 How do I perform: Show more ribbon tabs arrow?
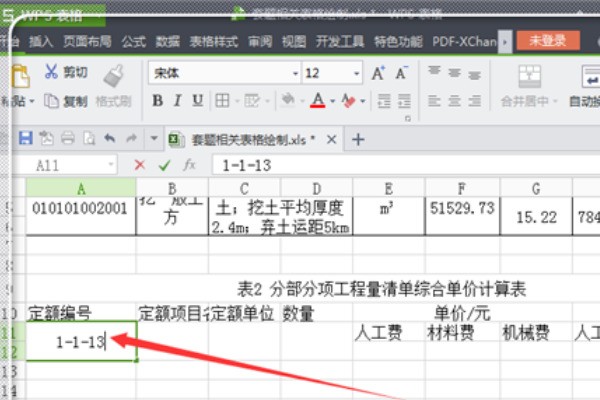click(505, 41)
